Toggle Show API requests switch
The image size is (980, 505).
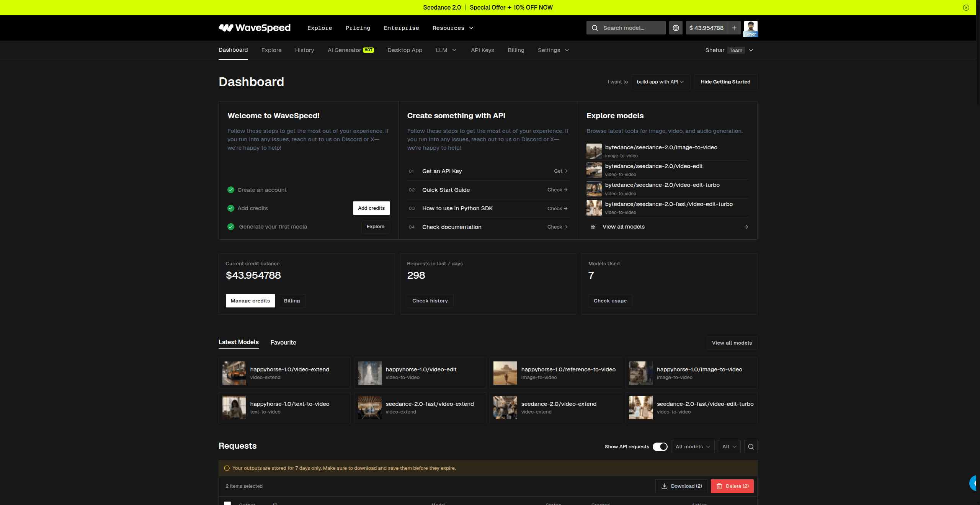click(660, 447)
